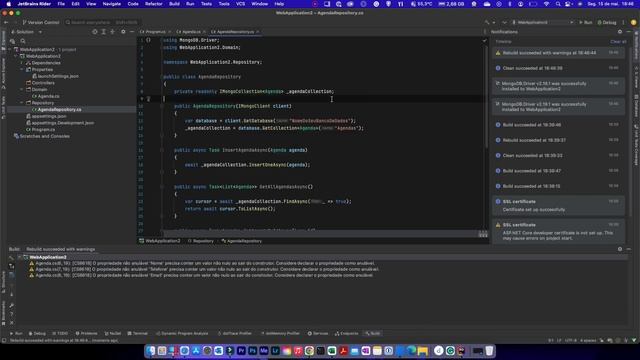Hide the Solution panel with minus icon
Screen dimensions: 640x360
(x=132, y=32)
